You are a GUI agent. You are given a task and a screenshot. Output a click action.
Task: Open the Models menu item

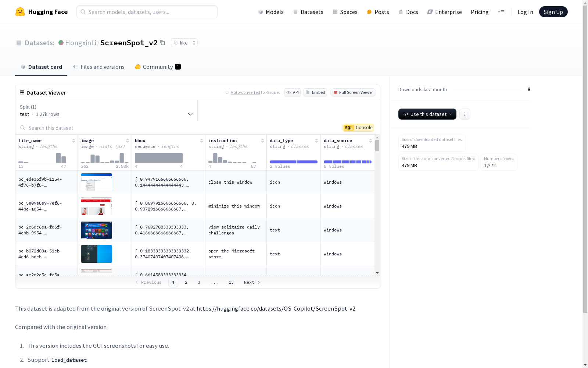click(271, 12)
